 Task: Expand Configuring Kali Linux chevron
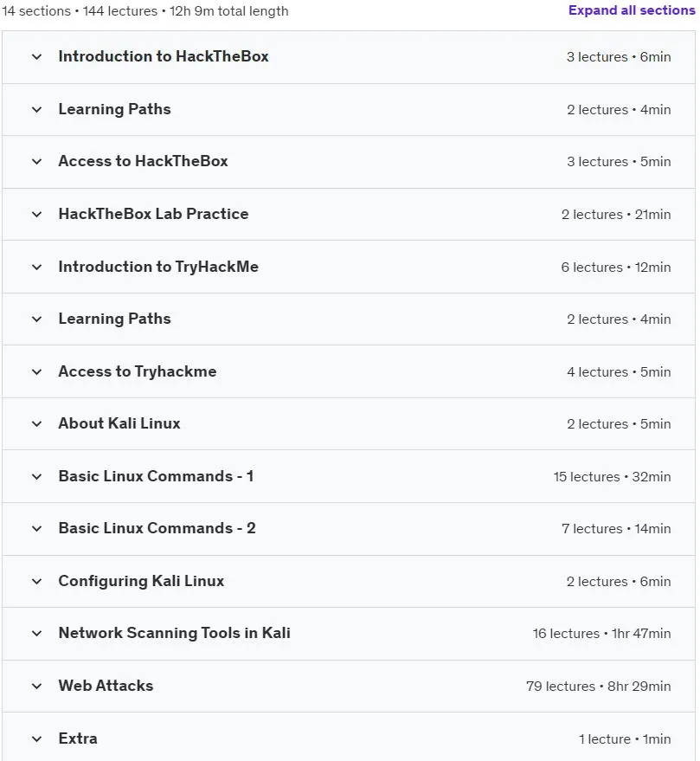click(36, 582)
